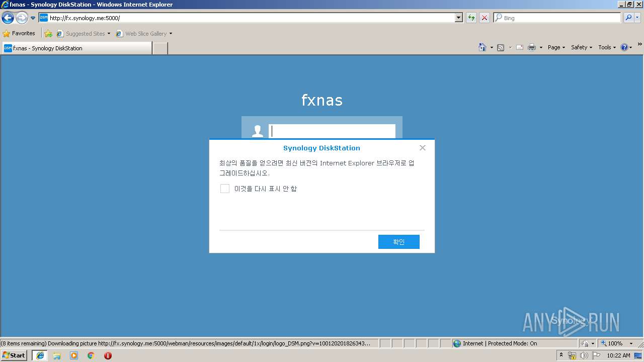Click the Print icon
This screenshot has width=644, height=362.
(532, 47)
